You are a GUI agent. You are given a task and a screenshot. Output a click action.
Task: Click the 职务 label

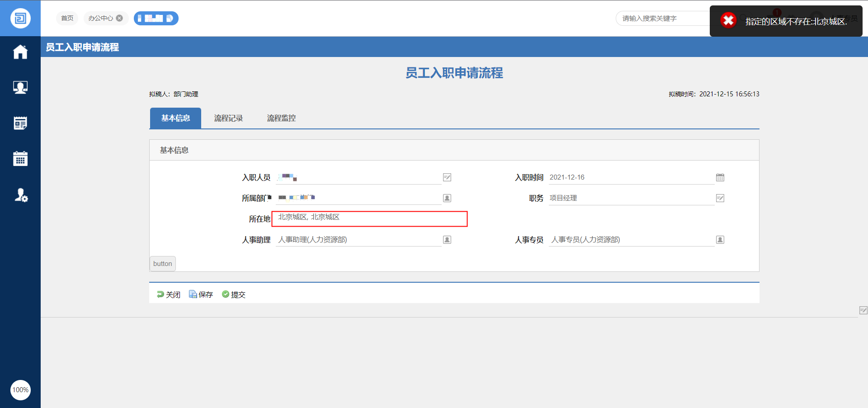[536, 198]
